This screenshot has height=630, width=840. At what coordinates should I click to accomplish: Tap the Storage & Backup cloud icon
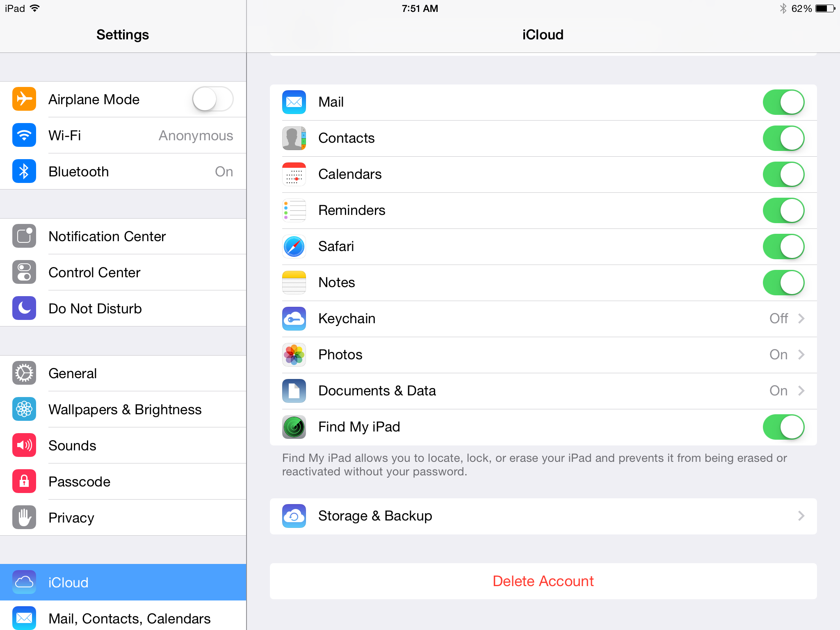(293, 515)
